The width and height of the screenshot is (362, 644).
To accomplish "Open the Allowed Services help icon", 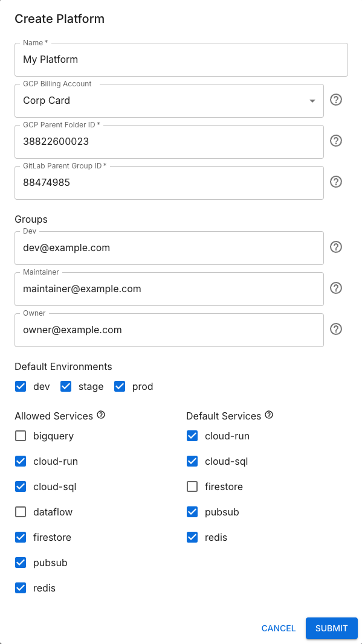I will [x=101, y=415].
